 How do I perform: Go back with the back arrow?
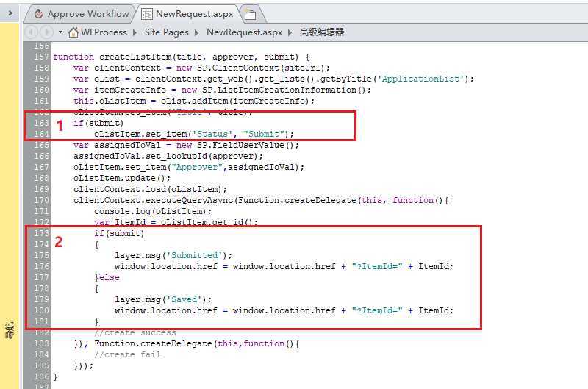pyautogui.click(x=31, y=32)
